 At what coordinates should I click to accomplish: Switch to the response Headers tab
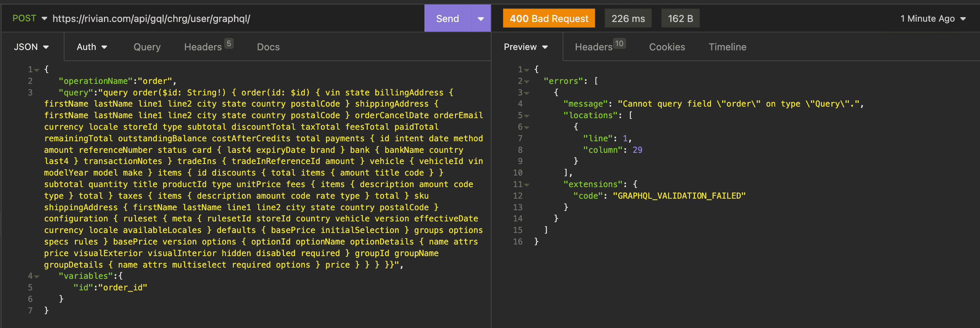point(600,47)
